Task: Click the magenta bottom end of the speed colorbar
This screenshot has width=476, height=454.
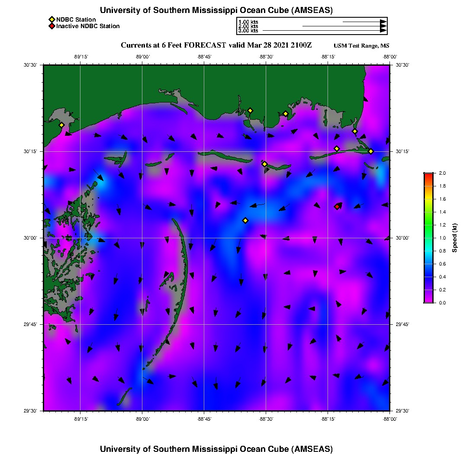Action: pyautogui.click(x=428, y=301)
